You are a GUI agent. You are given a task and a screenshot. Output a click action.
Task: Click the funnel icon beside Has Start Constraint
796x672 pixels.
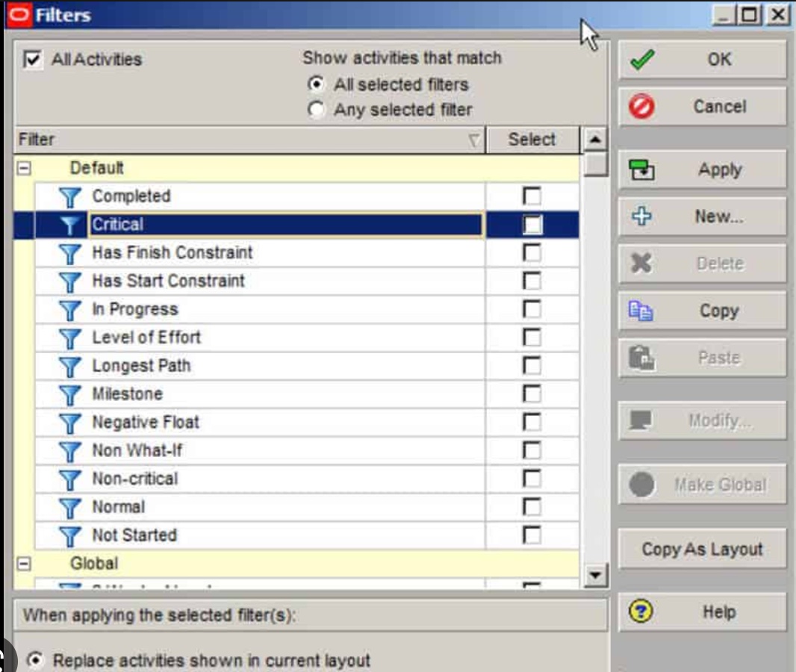coord(70,281)
